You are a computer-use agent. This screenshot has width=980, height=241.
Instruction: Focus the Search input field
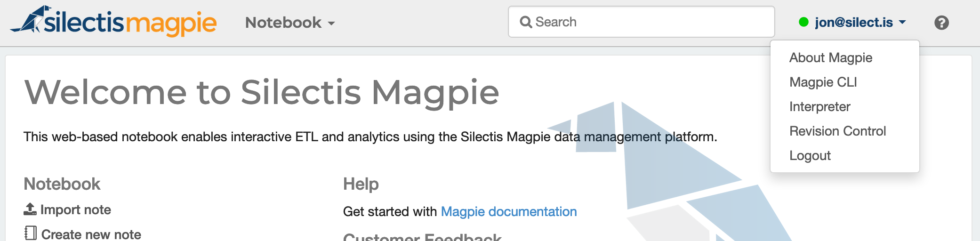[642, 22]
